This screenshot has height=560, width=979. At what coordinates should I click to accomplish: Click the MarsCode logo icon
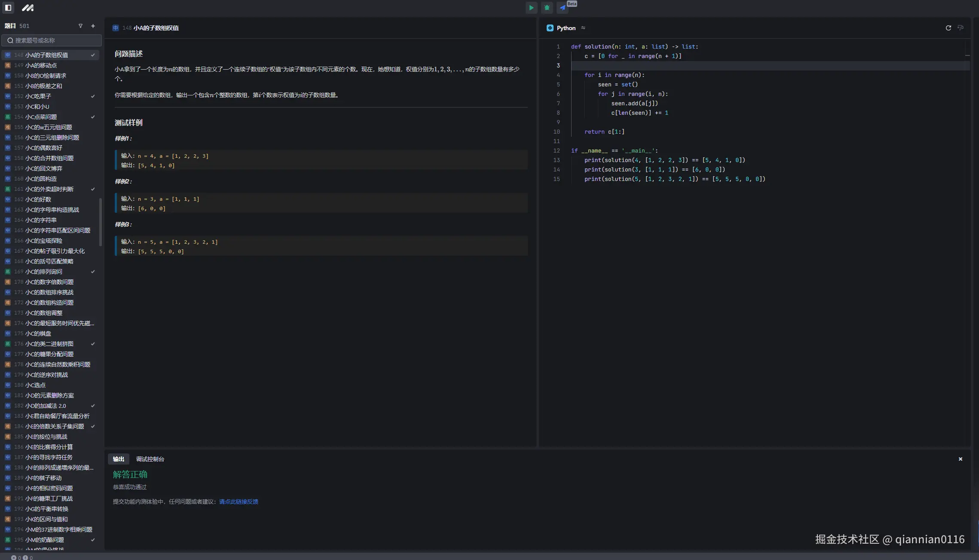28,8
